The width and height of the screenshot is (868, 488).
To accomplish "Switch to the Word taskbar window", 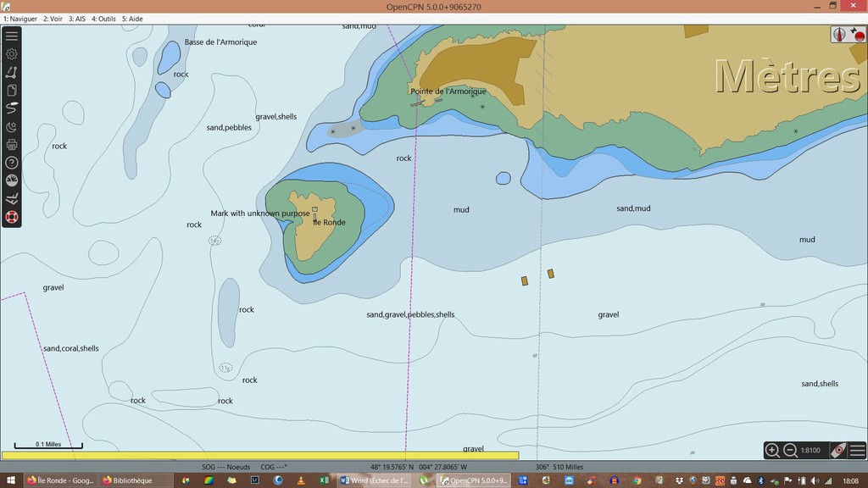I will coord(374,480).
